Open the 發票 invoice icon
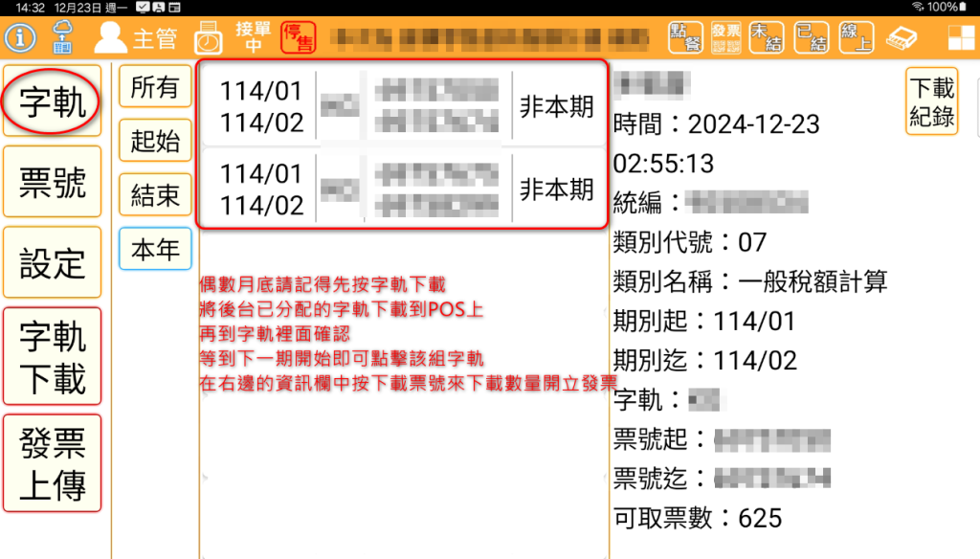The height and width of the screenshot is (559, 980). pos(728,38)
